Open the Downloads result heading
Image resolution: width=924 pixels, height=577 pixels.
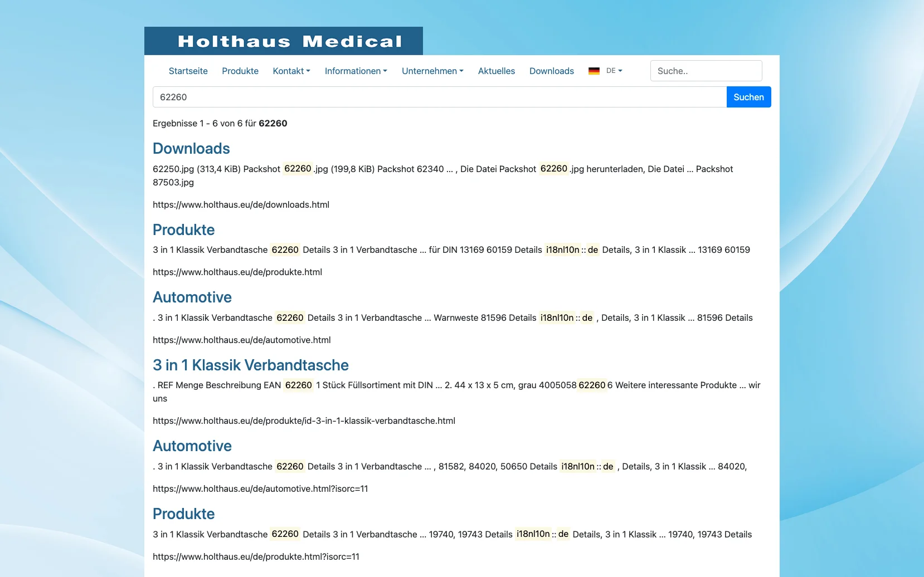tap(191, 149)
